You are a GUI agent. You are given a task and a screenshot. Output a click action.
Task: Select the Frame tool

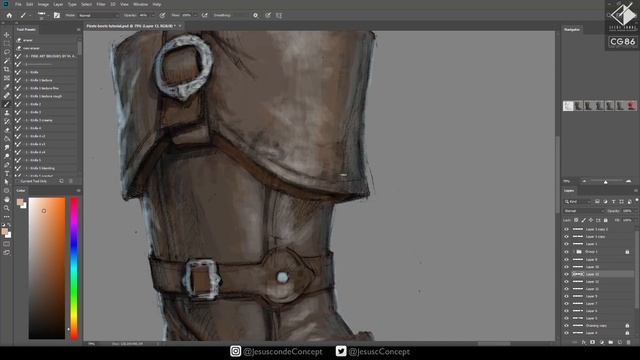tap(7, 78)
